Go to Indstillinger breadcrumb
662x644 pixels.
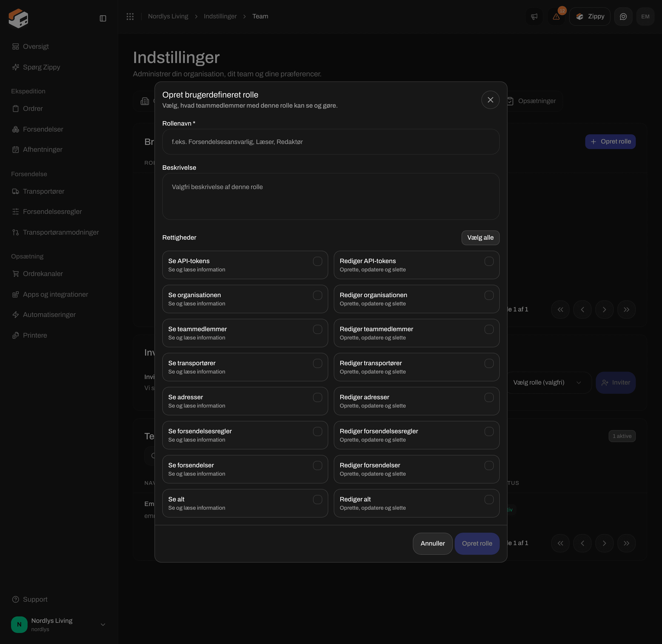coord(220,16)
